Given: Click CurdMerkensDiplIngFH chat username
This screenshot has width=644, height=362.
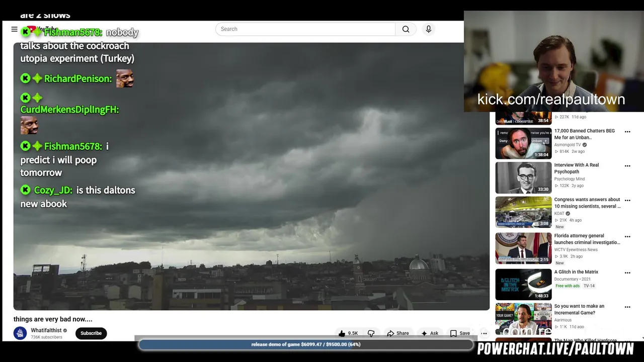Looking at the screenshot, I should point(69,110).
